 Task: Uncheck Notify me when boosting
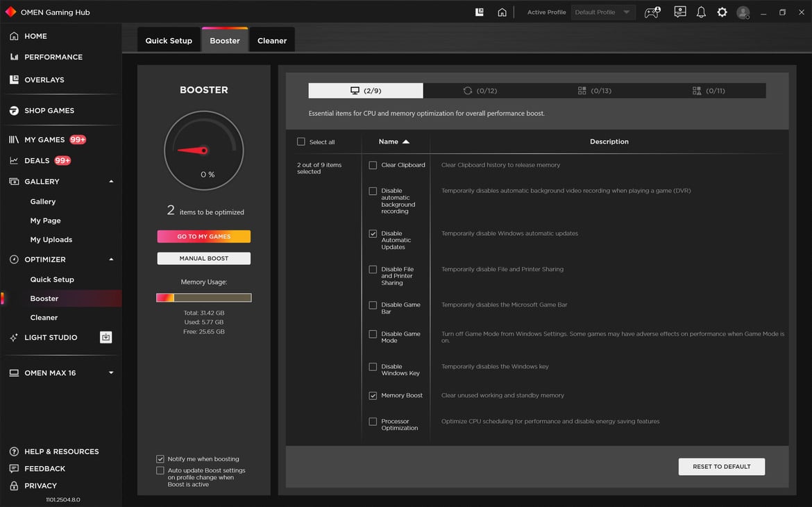tap(160, 459)
